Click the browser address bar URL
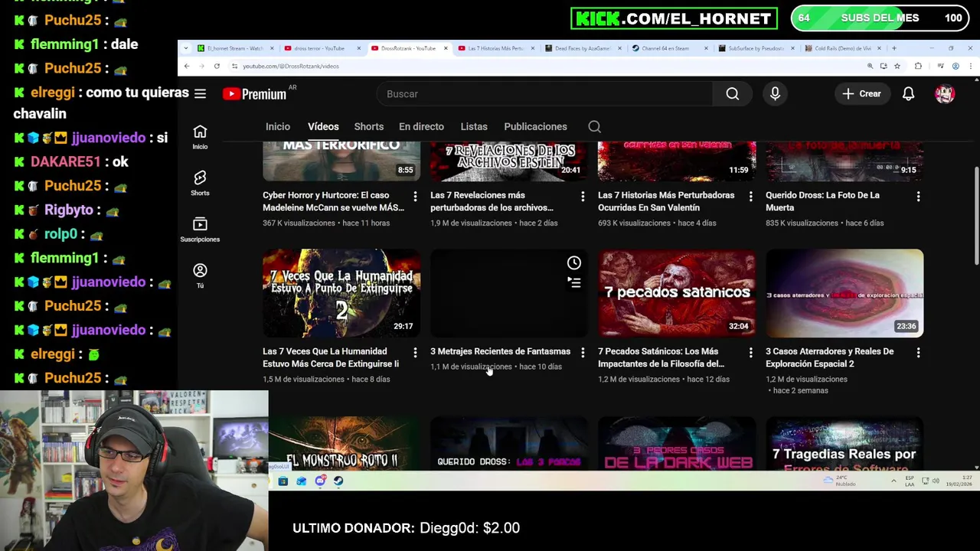The height and width of the screenshot is (551, 980). tap(291, 66)
